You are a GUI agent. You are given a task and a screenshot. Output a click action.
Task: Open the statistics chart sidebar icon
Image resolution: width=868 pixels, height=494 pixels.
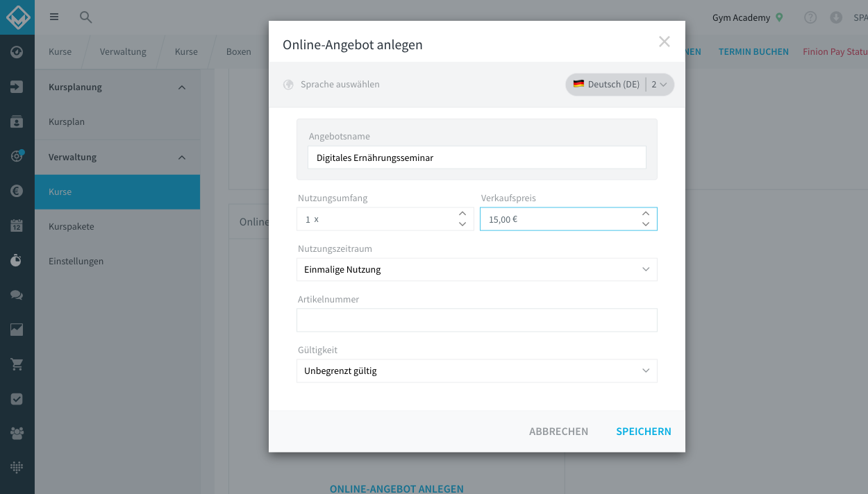click(17, 330)
